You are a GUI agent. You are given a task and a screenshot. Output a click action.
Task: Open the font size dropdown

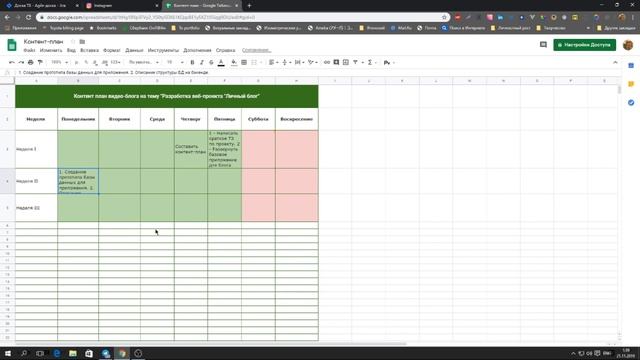175,62
